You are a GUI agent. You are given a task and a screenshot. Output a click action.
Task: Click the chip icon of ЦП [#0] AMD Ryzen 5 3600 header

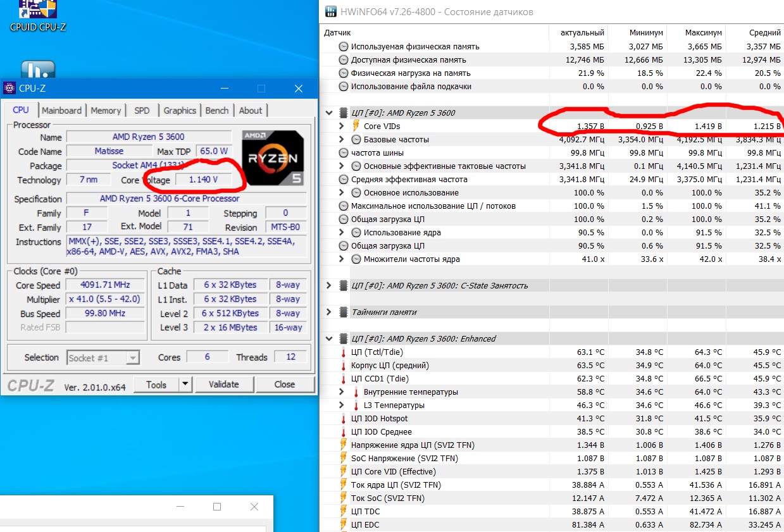pyautogui.click(x=344, y=113)
